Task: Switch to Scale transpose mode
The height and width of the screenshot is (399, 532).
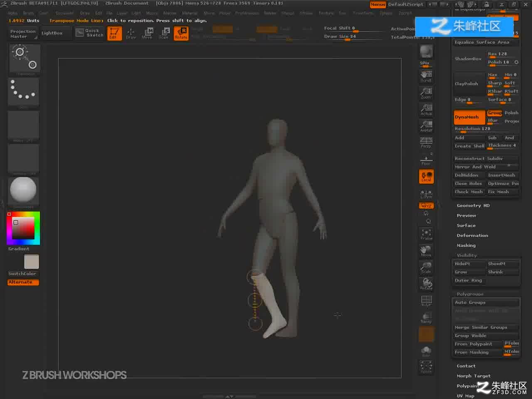Action: 164,33
